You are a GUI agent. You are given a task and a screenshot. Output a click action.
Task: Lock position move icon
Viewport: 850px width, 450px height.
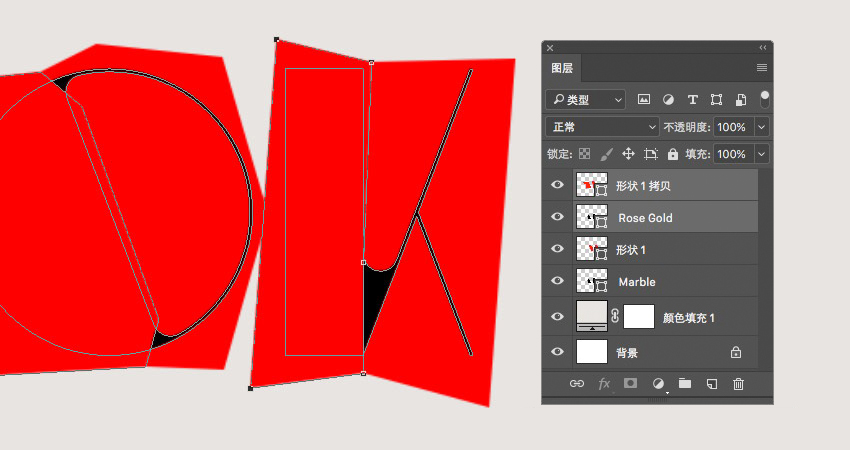[x=628, y=154]
